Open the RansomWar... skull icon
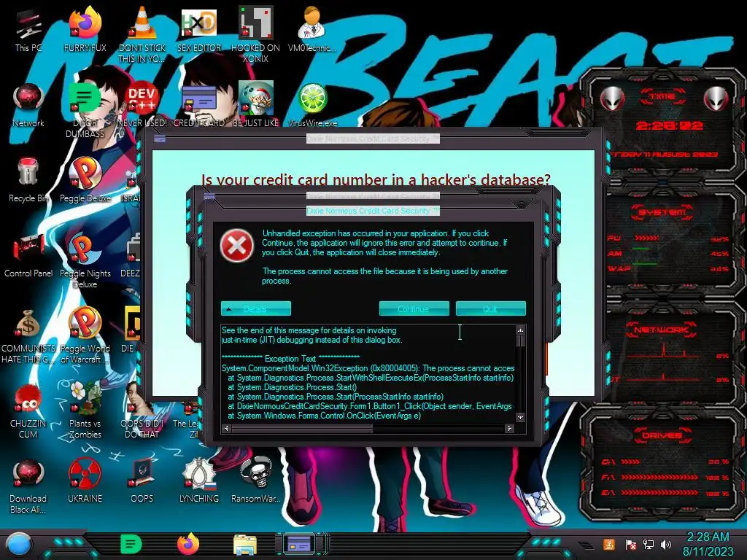 [x=256, y=481]
